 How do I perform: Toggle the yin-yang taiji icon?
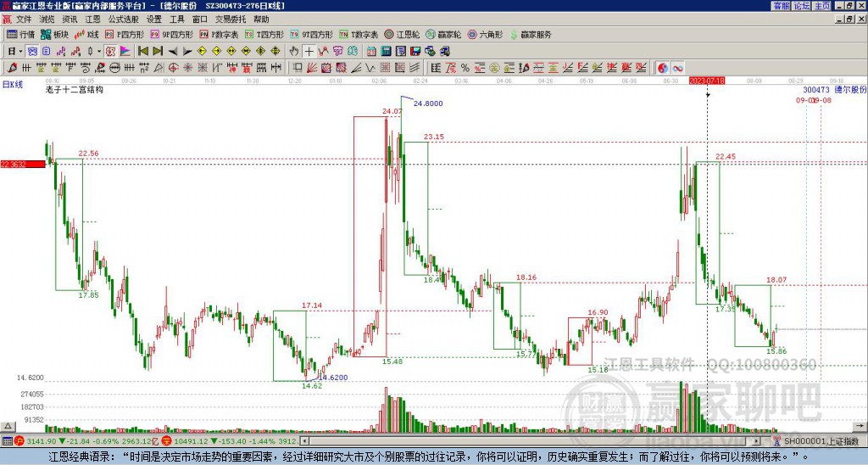click(x=662, y=68)
